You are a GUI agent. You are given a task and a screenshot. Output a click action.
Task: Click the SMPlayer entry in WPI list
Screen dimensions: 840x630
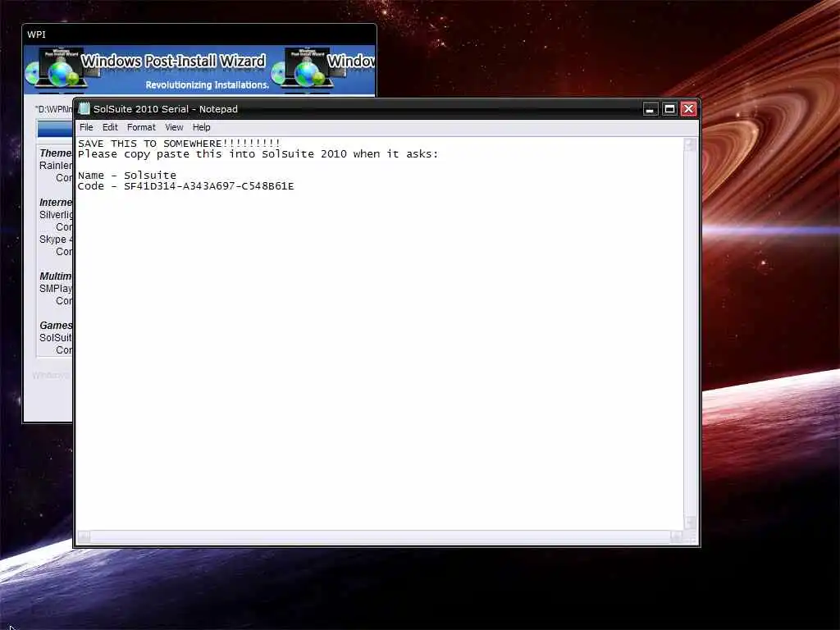tap(55, 289)
